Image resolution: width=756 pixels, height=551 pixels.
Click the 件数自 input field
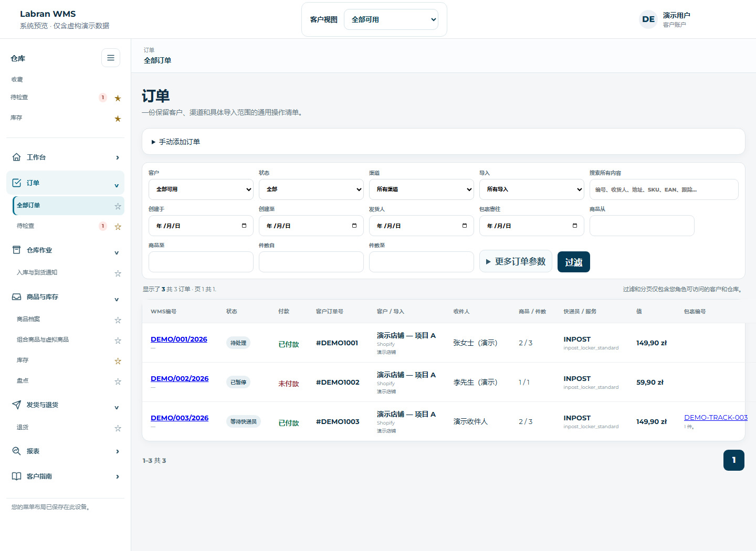[x=311, y=262]
